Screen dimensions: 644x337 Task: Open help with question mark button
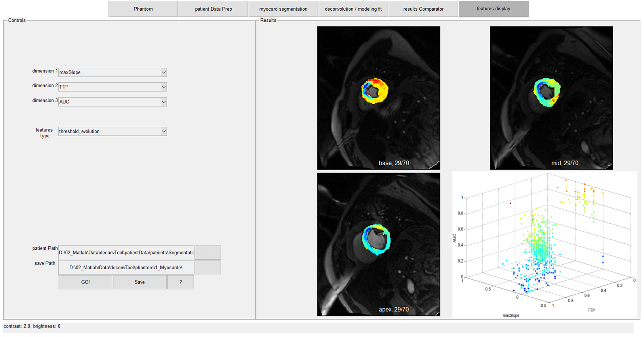(181, 282)
